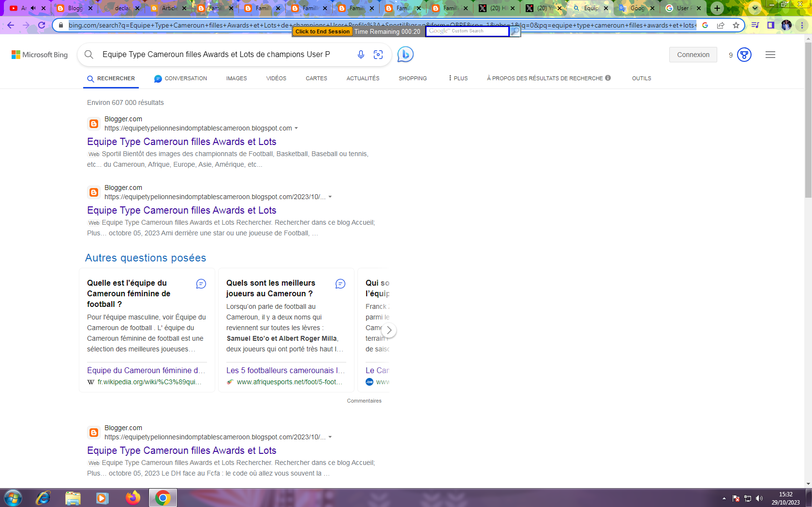The width and height of the screenshot is (812, 507).
Task: Click the Google Custom Search input box
Action: point(467,31)
